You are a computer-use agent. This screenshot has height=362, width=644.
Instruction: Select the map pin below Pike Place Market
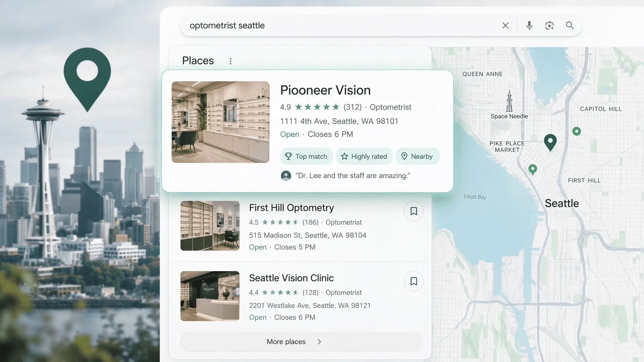click(x=532, y=169)
